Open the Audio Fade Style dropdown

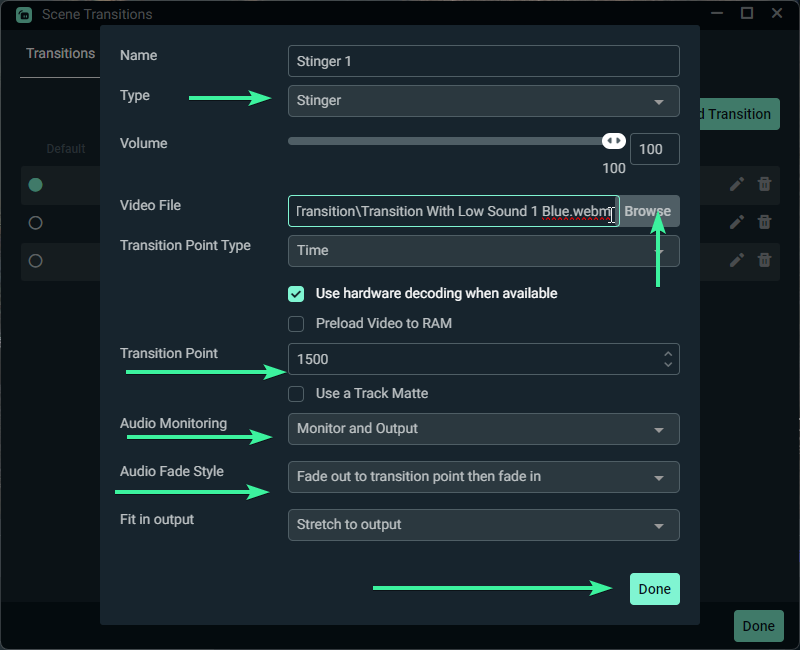tap(484, 477)
